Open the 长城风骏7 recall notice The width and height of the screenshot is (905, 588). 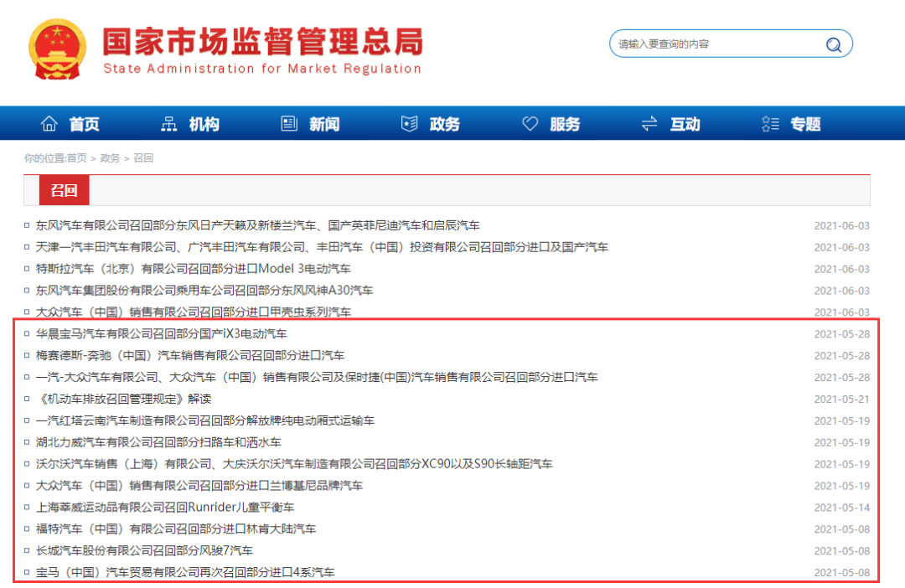pos(144,550)
